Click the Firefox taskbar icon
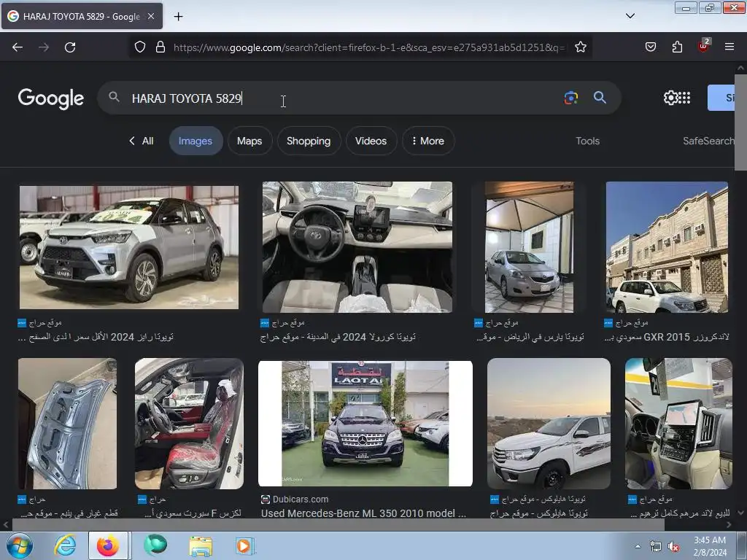The height and width of the screenshot is (560, 747). pyautogui.click(x=108, y=545)
